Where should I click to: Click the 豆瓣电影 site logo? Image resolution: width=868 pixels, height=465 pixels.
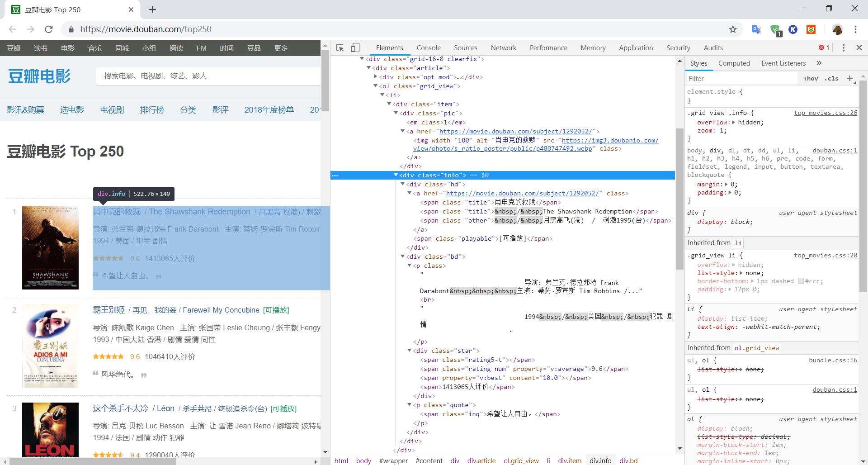coord(39,76)
